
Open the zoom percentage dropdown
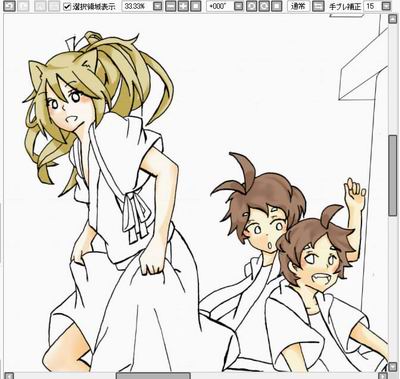click(x=158, y=6)
